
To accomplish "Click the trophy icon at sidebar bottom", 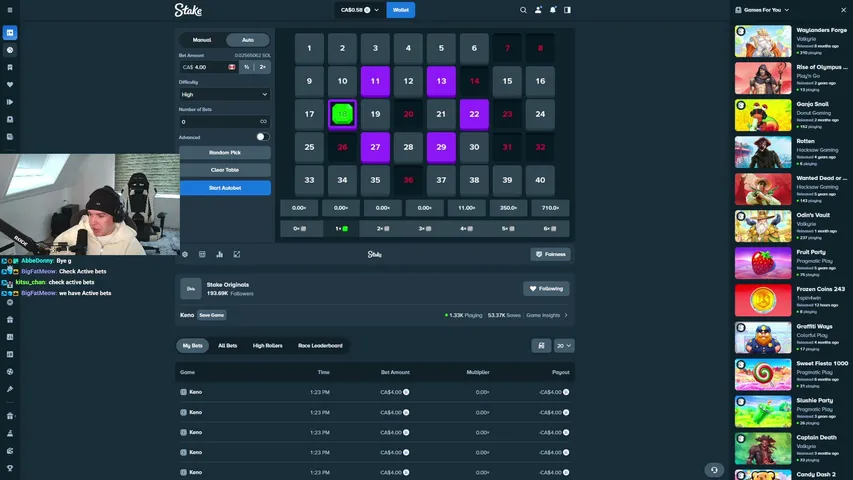I will [10, 468].
